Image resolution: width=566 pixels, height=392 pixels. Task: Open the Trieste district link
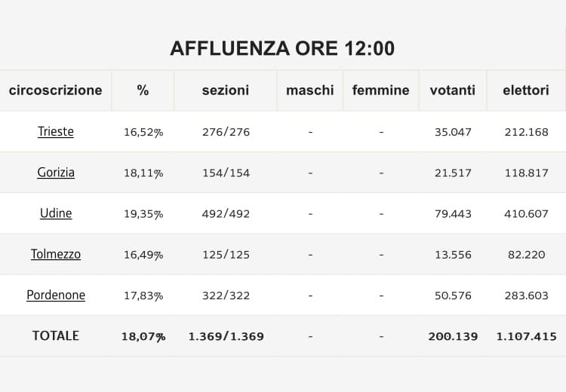56,132
